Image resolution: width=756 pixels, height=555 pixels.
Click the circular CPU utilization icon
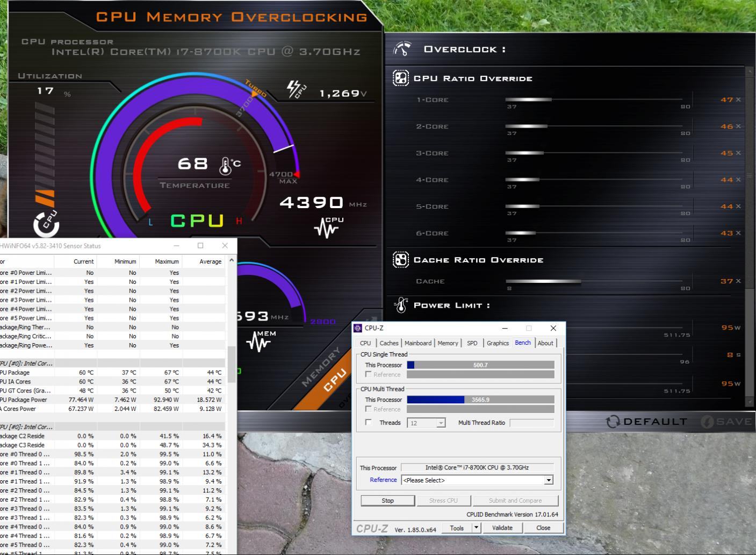[46, 224]
